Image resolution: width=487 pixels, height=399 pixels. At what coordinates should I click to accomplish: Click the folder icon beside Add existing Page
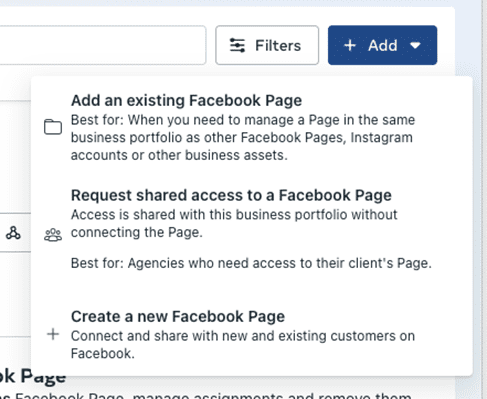pos(53,127)
